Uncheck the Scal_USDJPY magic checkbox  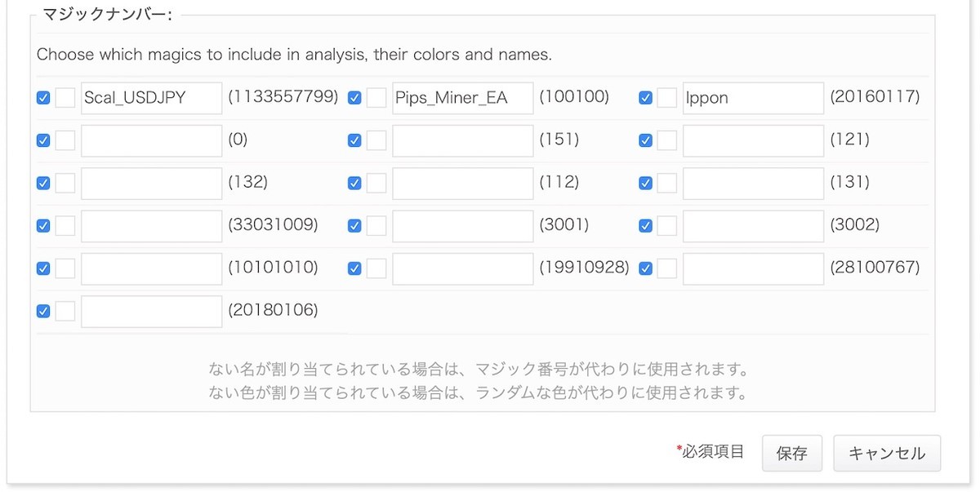43,98
